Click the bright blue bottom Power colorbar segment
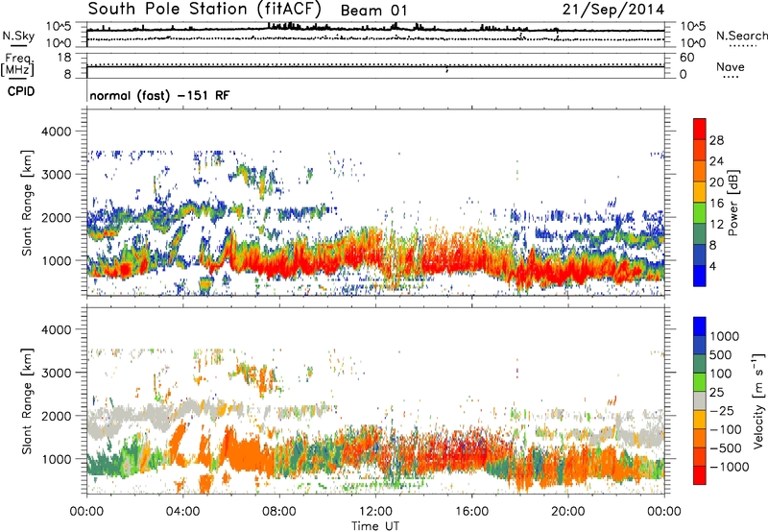Viewport: 768px width, 532px height. 700,276
